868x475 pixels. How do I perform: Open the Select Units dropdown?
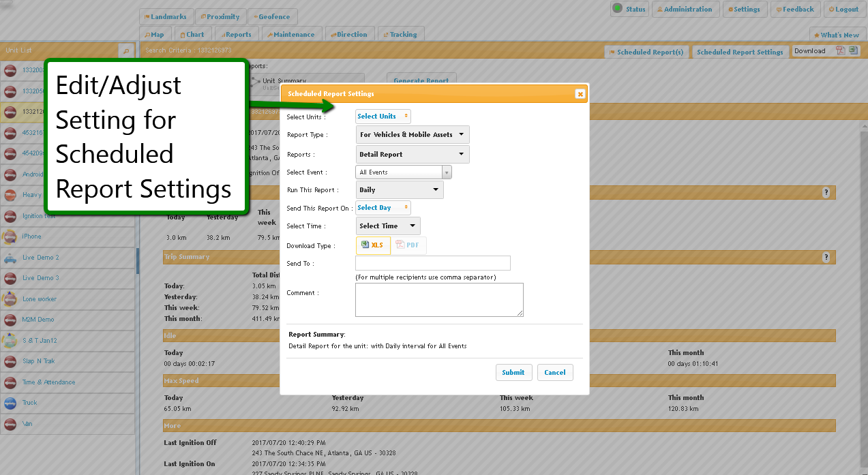383,117
